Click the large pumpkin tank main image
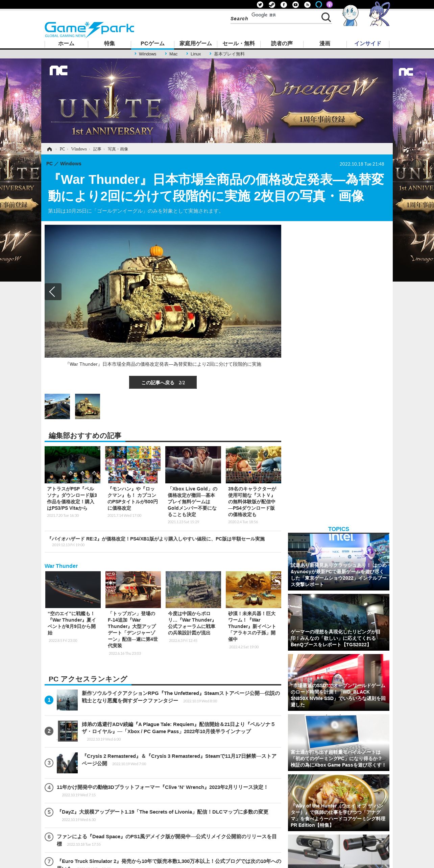 pyautogui.click(x=163, y=291)
